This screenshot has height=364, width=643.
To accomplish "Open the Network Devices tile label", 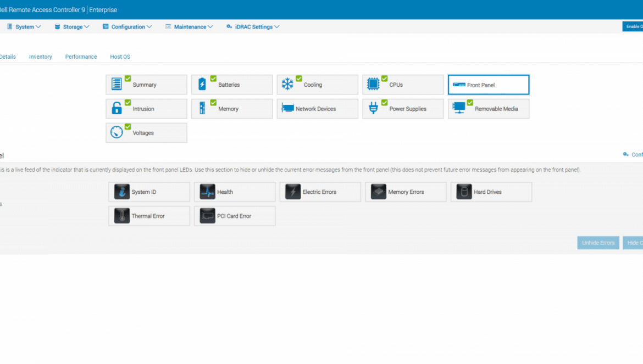I will click(x=316, y=109).
